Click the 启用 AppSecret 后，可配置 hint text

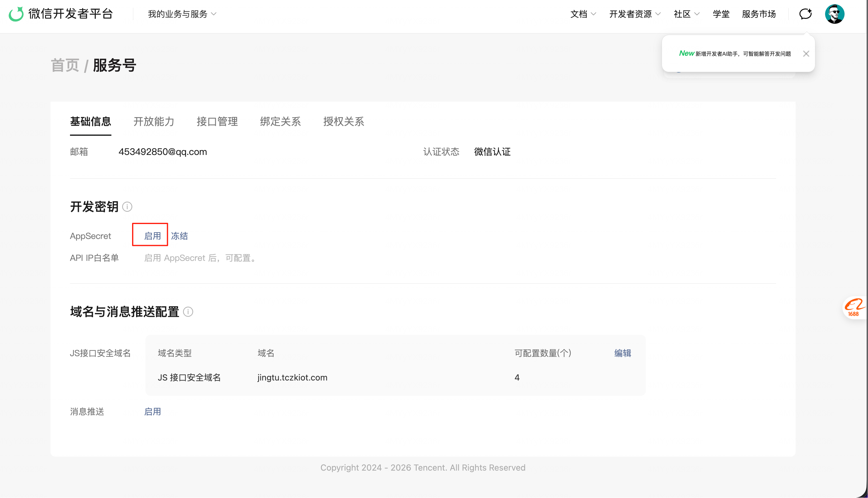(x=201, y=258)
